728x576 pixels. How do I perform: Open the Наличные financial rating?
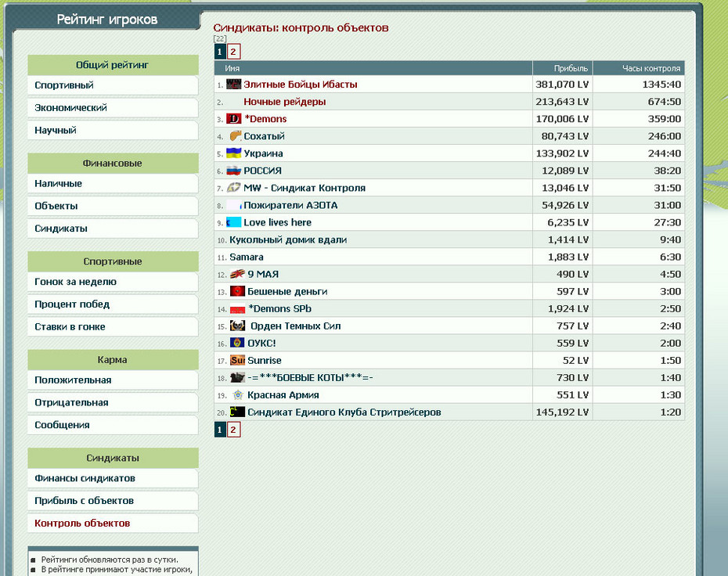pyautogui.click(x=113, y=184)
